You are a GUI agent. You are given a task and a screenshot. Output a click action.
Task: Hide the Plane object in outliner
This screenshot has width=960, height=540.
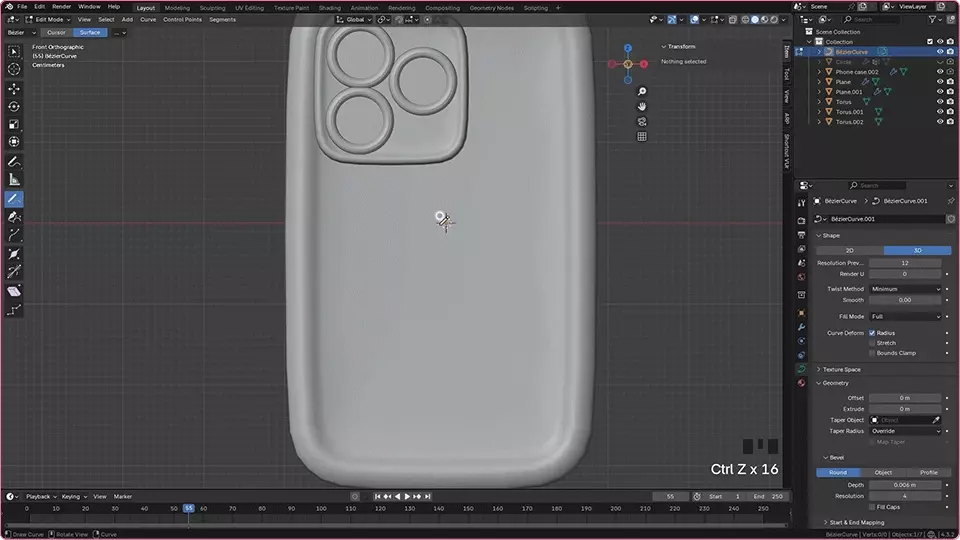click(940, 81)
